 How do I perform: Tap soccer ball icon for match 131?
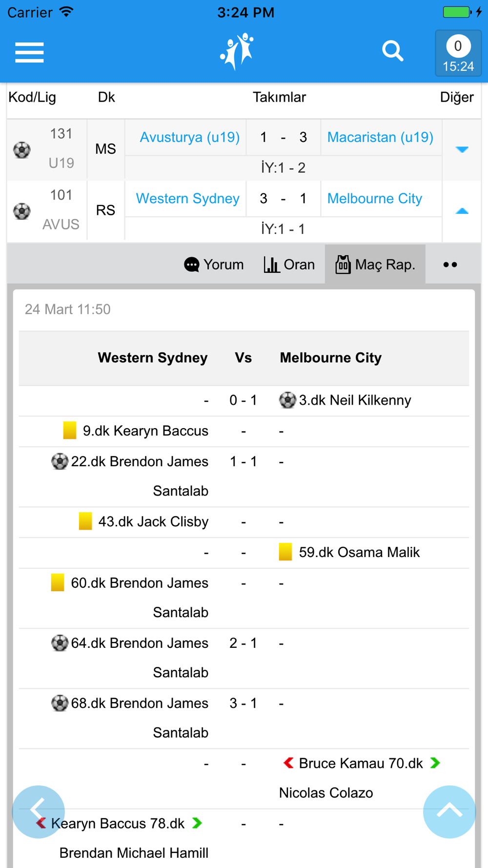[x=22, y=149]
